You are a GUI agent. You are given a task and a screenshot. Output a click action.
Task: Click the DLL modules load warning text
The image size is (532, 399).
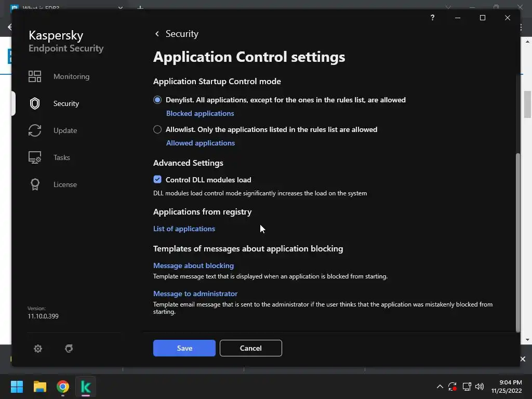[x=260, y=193]
